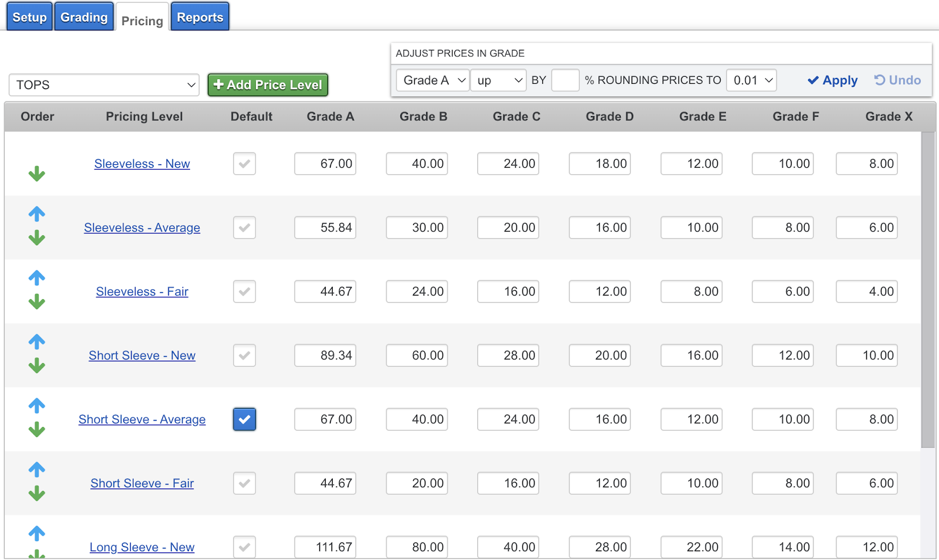Viewport: 939px width, 560px height.
Task: Open the Grade A selector dropdown
Action: click(433, 80)
